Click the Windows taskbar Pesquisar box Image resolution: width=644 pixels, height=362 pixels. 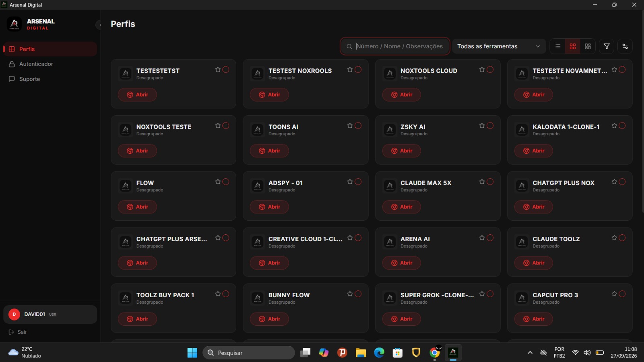pyautogui.click(x=249, y=353)
